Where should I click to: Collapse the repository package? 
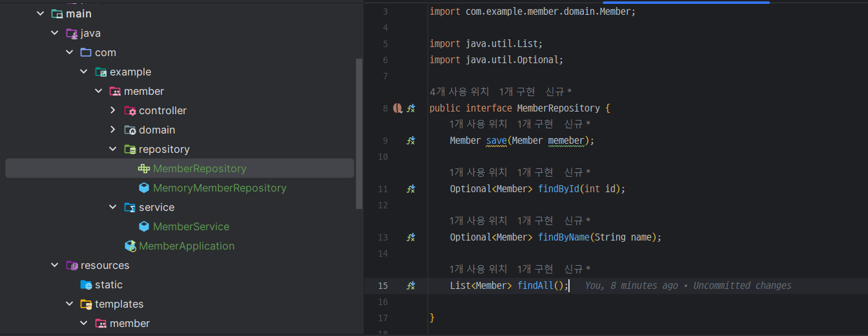click(113, 149)
